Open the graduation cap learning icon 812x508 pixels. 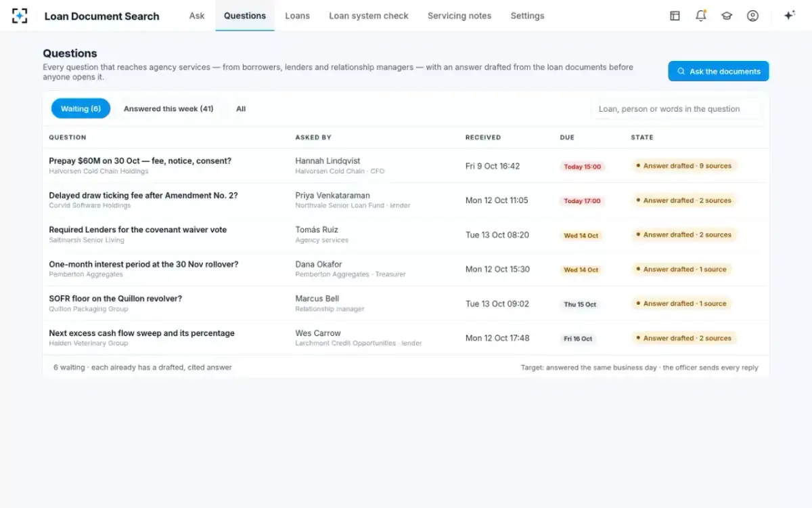point(727,16)
